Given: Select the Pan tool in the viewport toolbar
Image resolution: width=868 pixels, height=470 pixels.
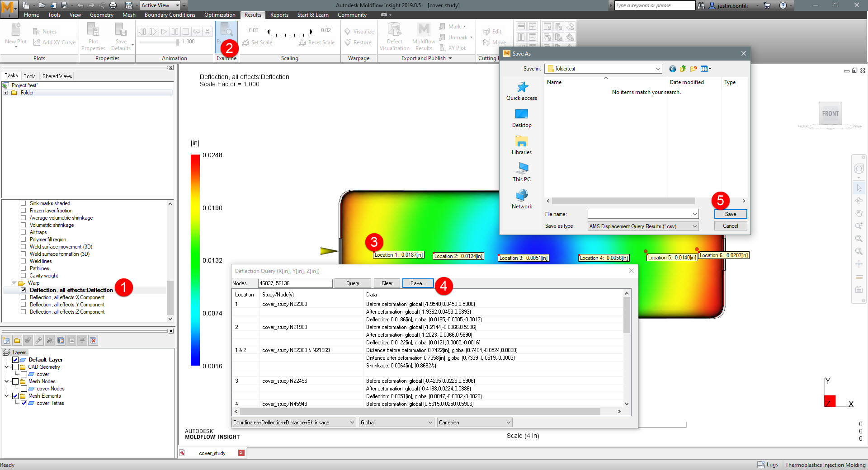Looking at the screenshot, I should [859, 213].
